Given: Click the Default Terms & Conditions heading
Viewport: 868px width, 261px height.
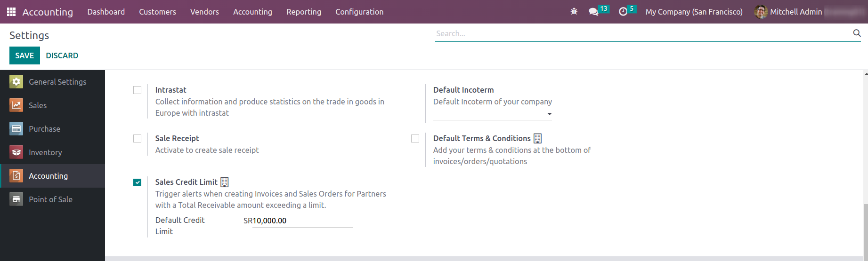Looking at the screenshot, I should click(482, 138).
